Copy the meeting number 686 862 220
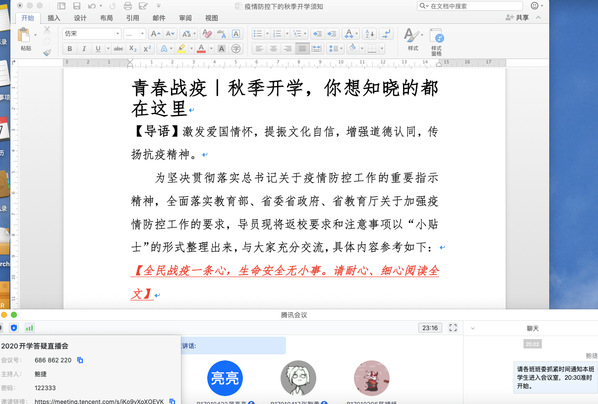Image resolution: width=598 pixels, height=404 pixels. point(80,360)
